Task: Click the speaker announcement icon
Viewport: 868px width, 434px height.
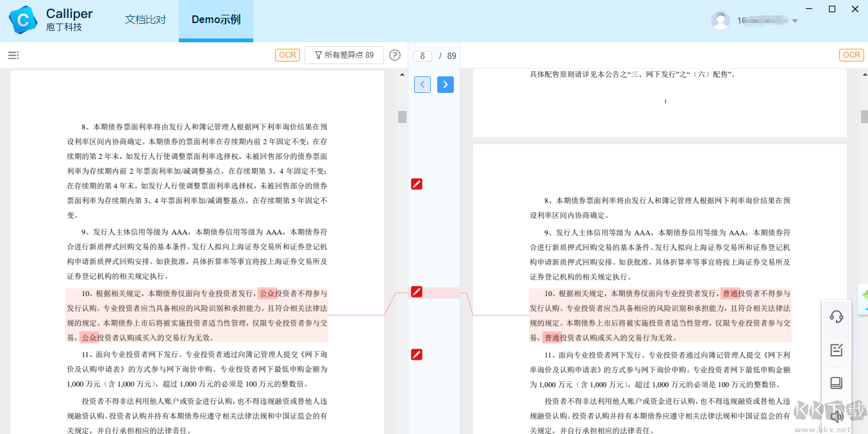Action: 836,416
